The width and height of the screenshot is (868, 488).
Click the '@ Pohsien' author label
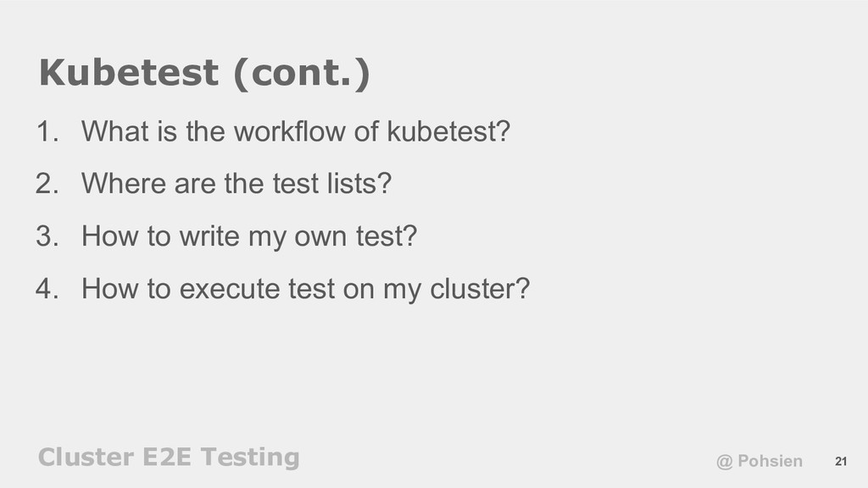759,461
